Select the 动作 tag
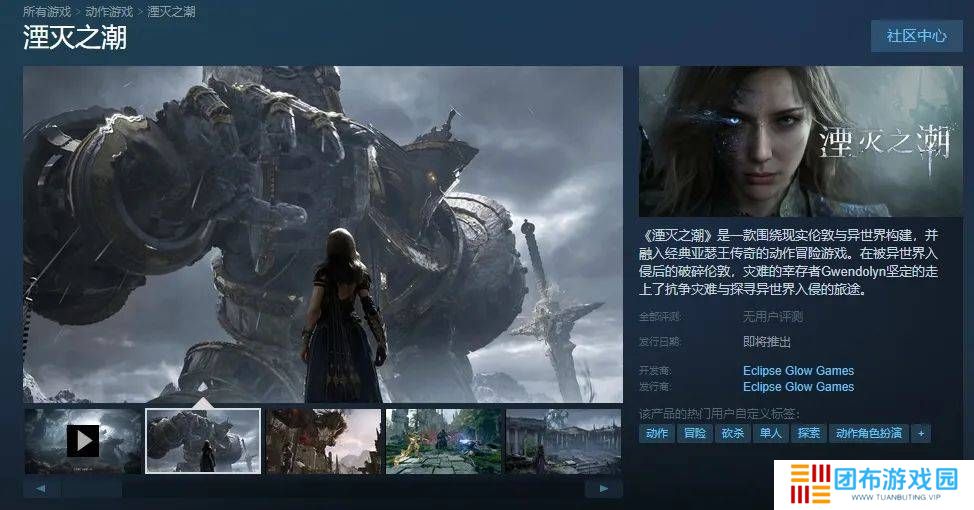Viewport: 974px width, 510px height. coord(657,434)
